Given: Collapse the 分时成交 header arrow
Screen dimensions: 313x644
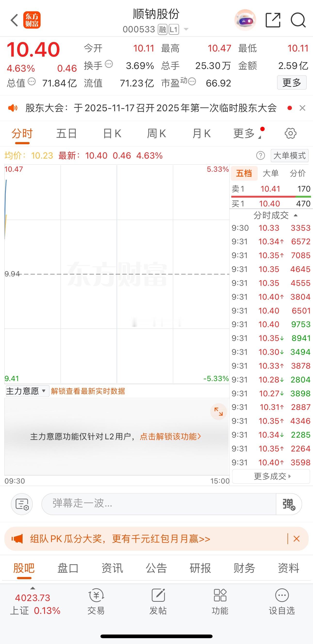Looking at the screenshot, I should coord(296,215).
